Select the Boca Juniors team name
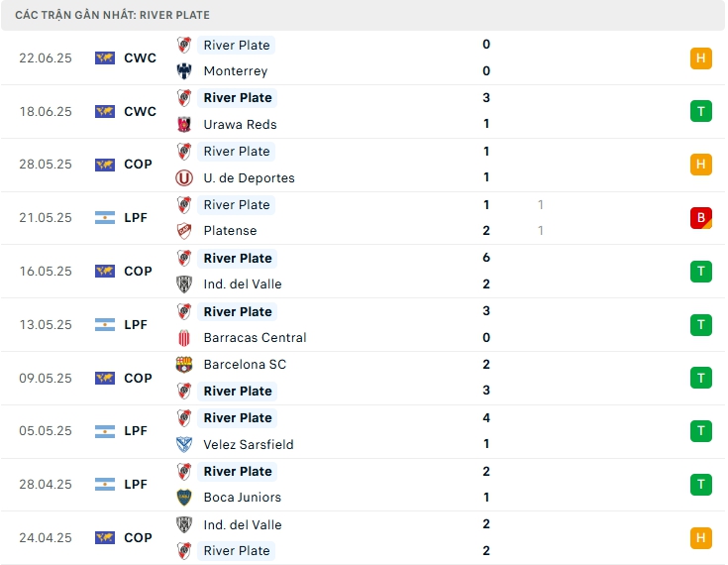728x565 pixels. point(242,498)
